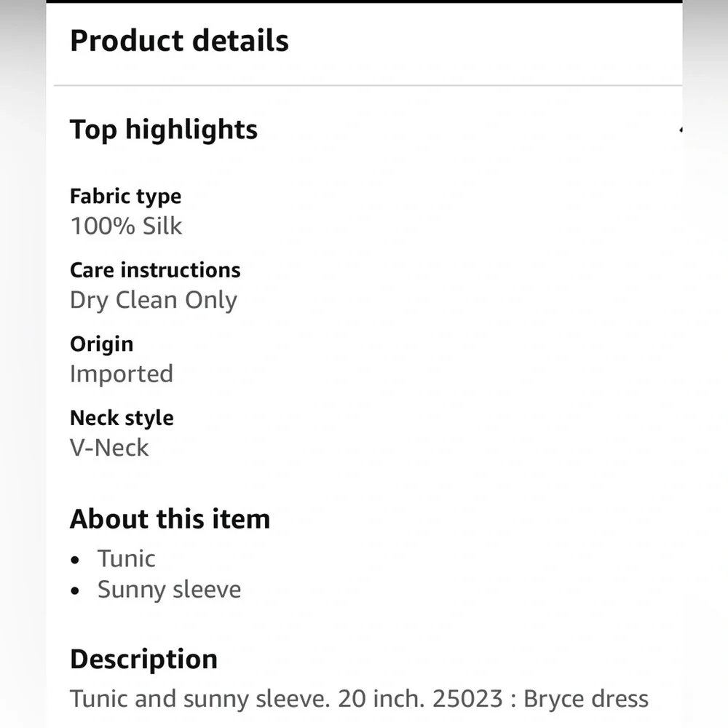This screenshot has height=728, width=728.
Task: Click the Top highlights heading
Action: pyautogui.click(x=163, y=130)
